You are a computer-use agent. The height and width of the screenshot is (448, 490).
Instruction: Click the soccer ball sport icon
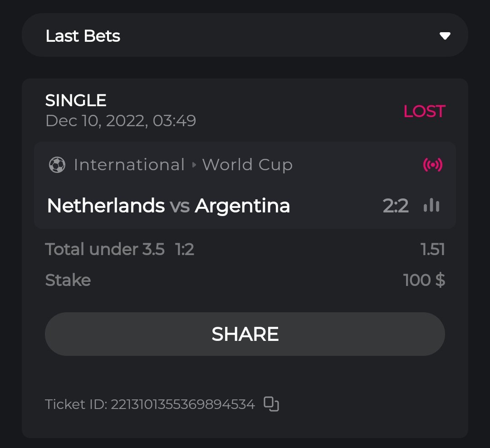pos(57,165)
